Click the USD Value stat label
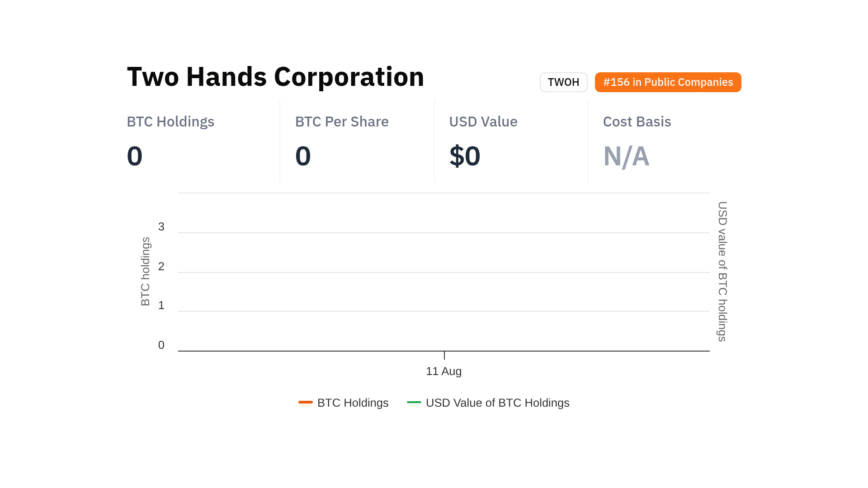The height and width of the screenshot is (488, 868). coord(483,122)
